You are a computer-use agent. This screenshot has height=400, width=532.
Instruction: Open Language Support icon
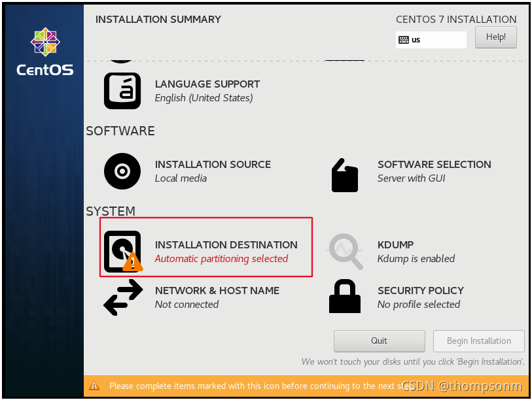tap(122, 91)
